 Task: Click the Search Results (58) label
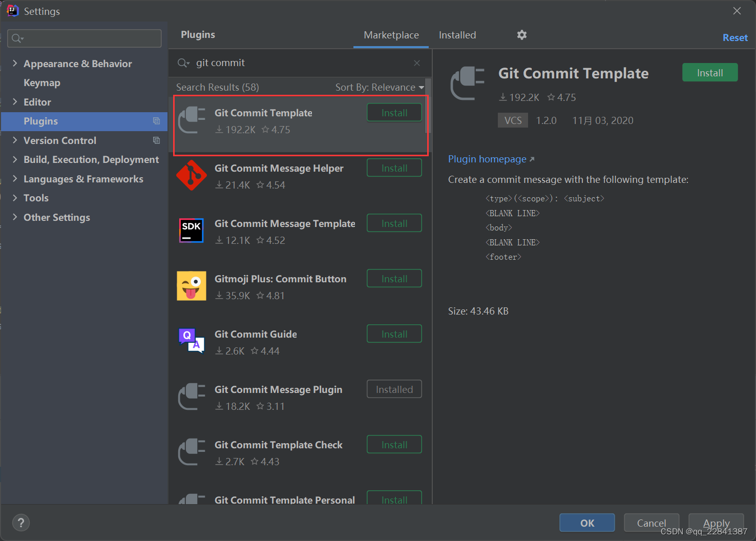click(x=218, y=87)
